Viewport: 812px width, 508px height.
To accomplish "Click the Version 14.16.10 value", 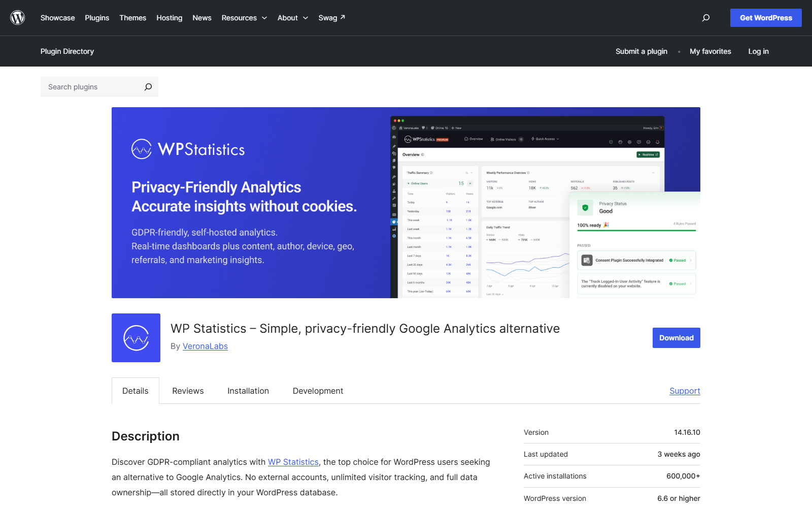I will pos(687,432).
